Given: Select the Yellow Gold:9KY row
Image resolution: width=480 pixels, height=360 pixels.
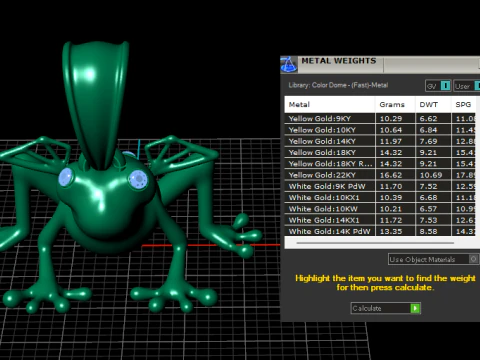Looking at the screenshot, I should coord(380,119).
